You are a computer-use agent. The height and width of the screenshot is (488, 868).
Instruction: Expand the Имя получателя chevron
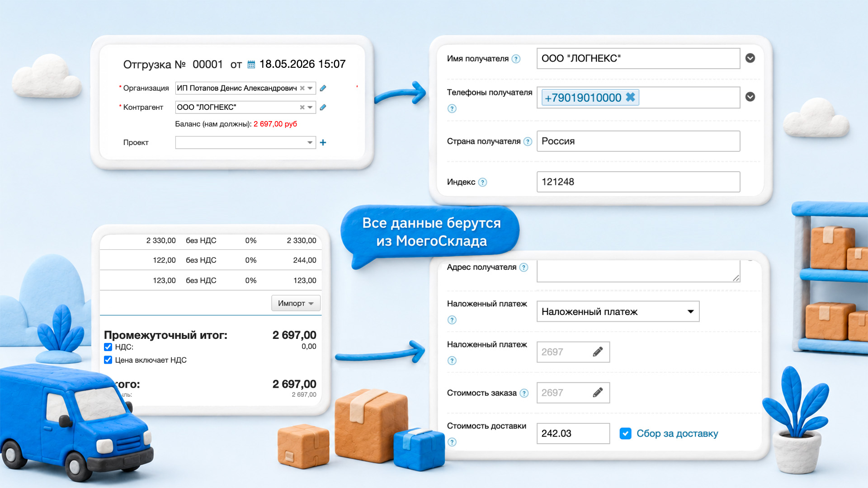750,58
